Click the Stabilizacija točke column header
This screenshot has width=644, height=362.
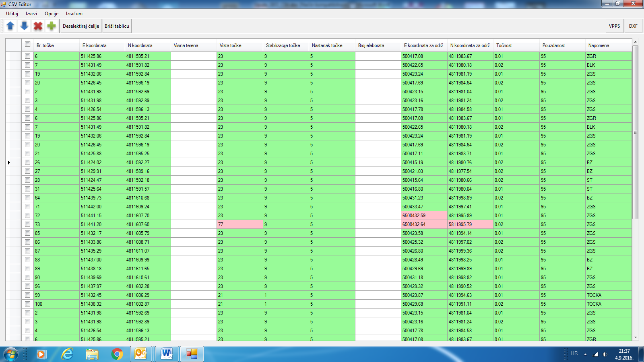(x=286, y=45)
